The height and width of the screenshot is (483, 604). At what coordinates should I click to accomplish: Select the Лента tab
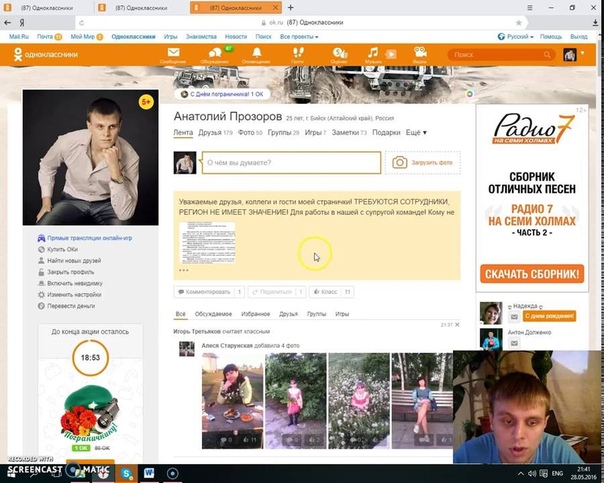pyautogui.click(x=183, y=132)
